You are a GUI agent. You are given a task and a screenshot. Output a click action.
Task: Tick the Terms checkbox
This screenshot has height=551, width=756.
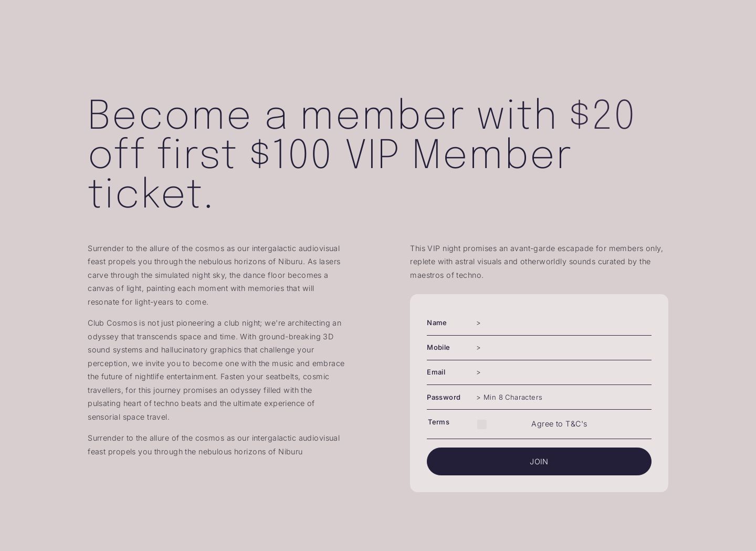pos(481,424)
